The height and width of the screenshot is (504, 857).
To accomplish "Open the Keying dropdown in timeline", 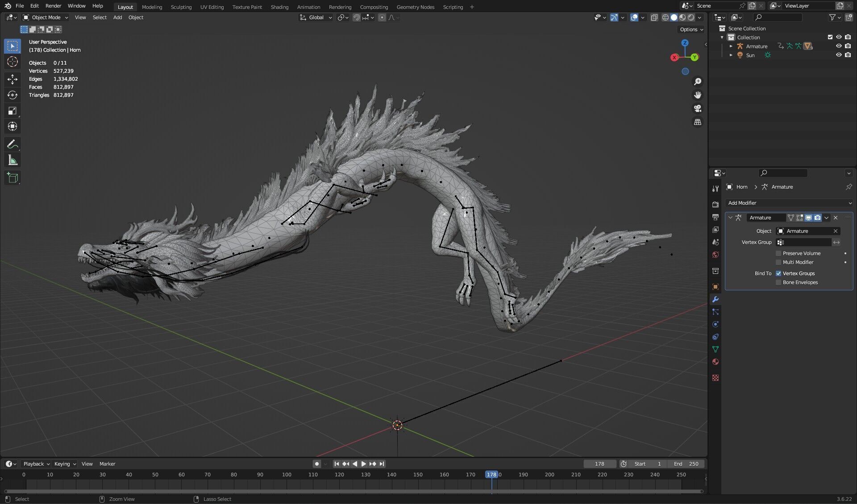I will pos(65,464).
